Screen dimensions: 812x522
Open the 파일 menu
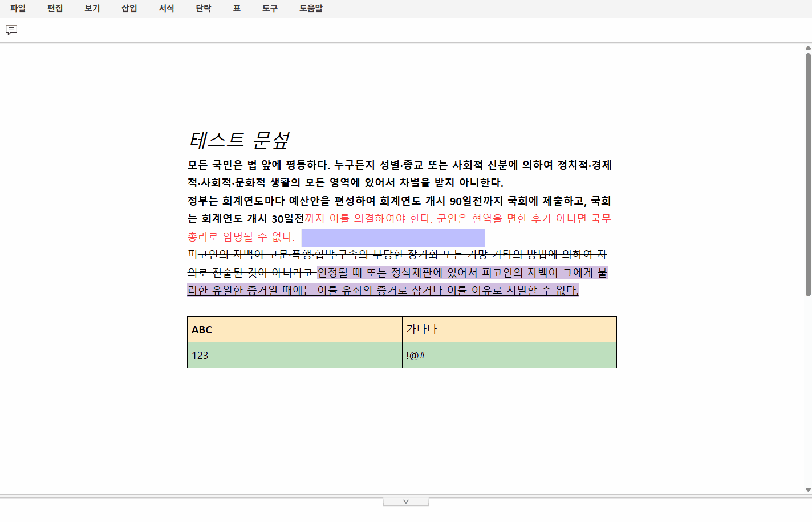(x=18, y=9)
